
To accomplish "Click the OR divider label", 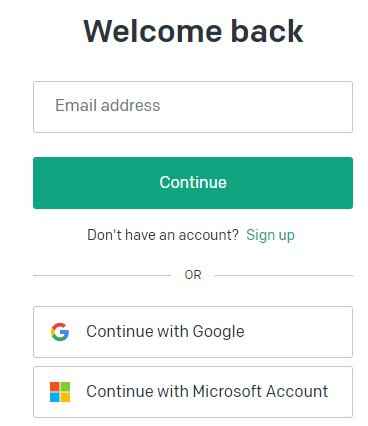I will coord(193,275).
